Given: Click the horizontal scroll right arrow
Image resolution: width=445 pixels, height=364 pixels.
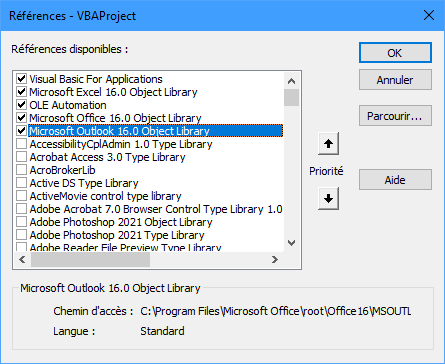Looking at the screenshot, I should click(x=275, y=259).
